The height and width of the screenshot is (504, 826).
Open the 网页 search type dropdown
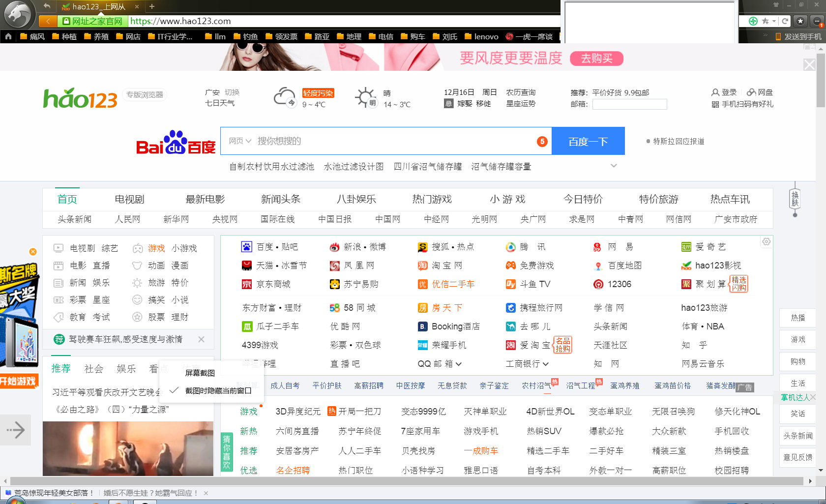[x=240, y=141]
